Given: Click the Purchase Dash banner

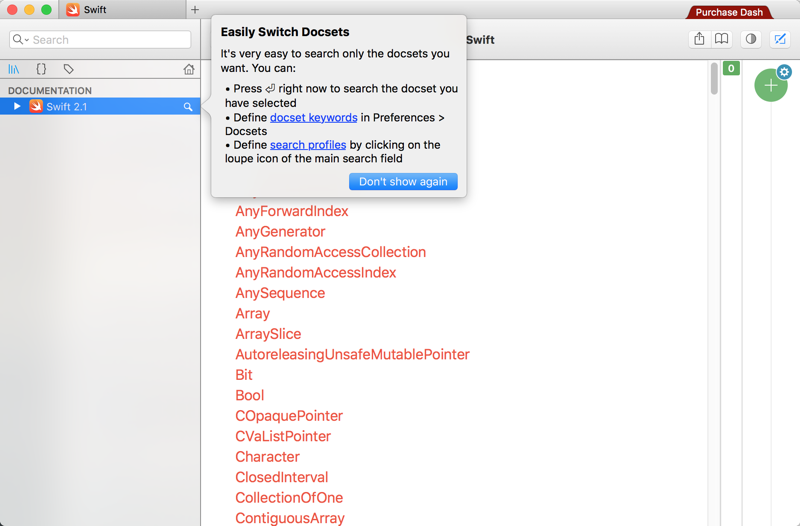Looking at the screenshot, I should click(x=729, y=12).
